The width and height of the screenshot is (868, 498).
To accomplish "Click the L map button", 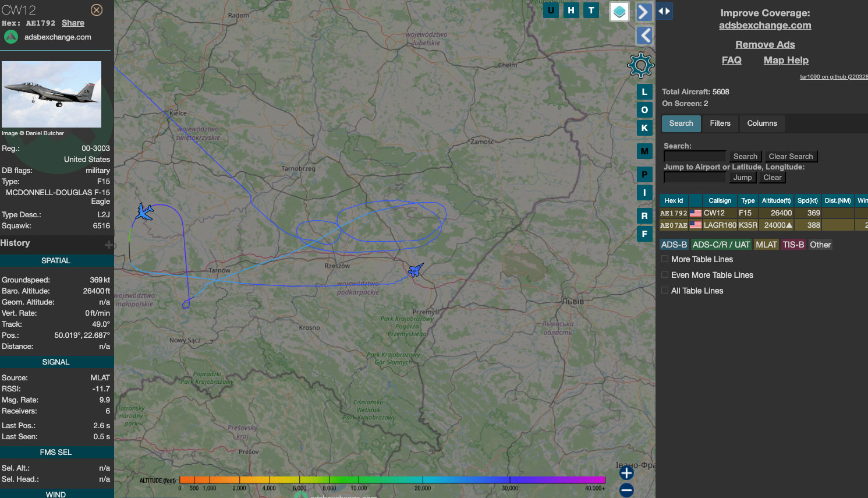I will coord(644,91).
